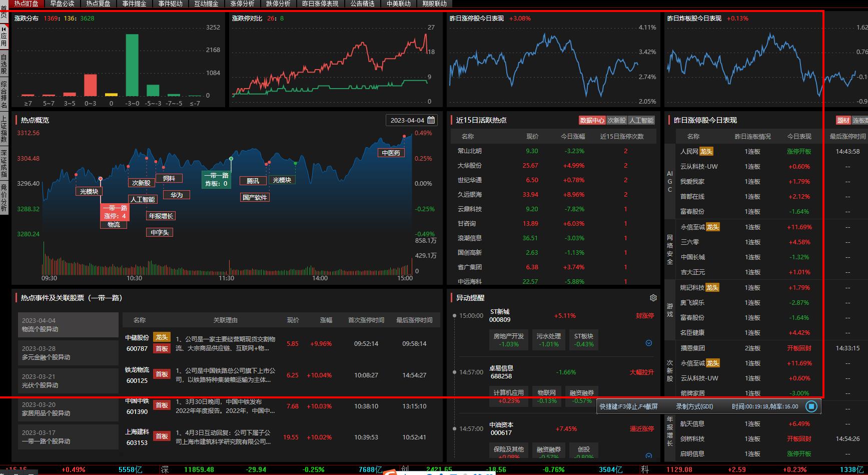Click the 中医药 marker on the chart
The image size is (868, 475).
click(391, 153)
